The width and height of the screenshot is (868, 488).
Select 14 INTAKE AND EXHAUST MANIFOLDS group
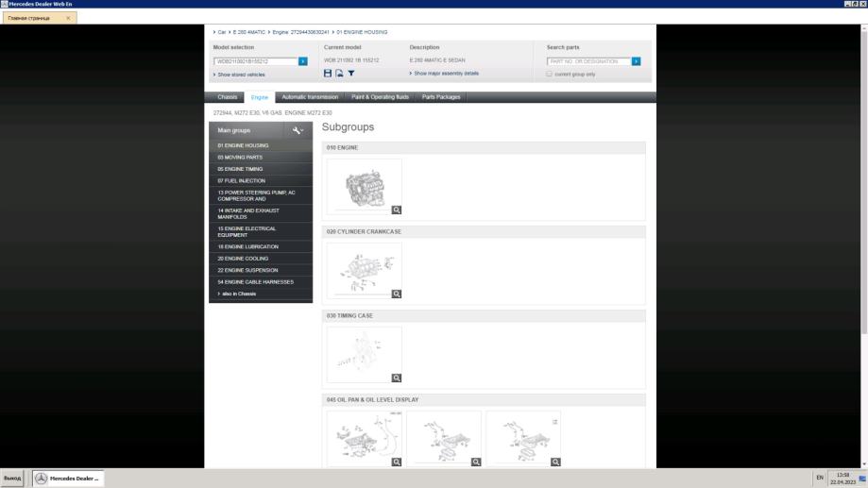261,213
